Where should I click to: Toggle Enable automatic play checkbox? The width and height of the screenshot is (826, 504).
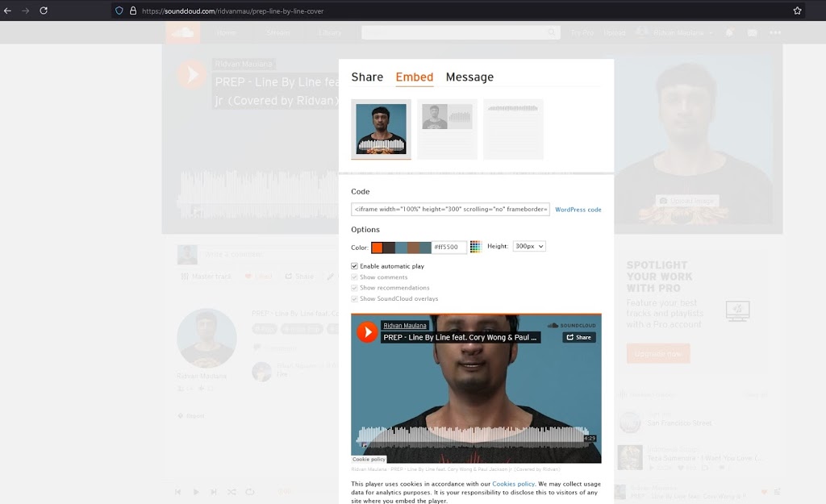pos(355,266)
